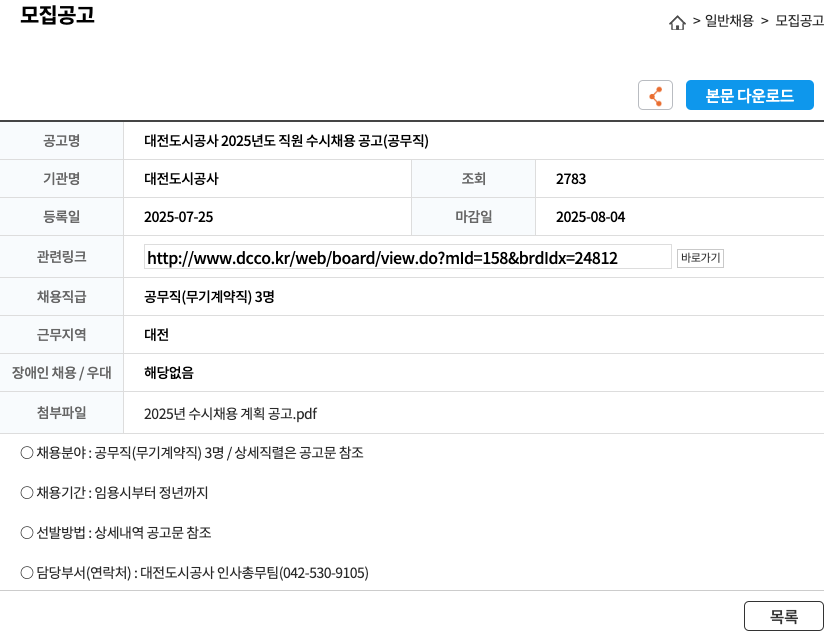Image resolution: width=824 pixels, height=631 pixels.
Task: Click the 해당없음 value
Action: (x=169, y=373)
